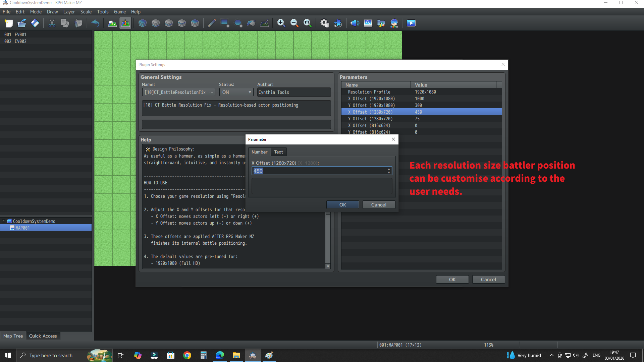Click the Open Project toolbar icon
The width and height of the screenshot is (644, 362).
22,23
